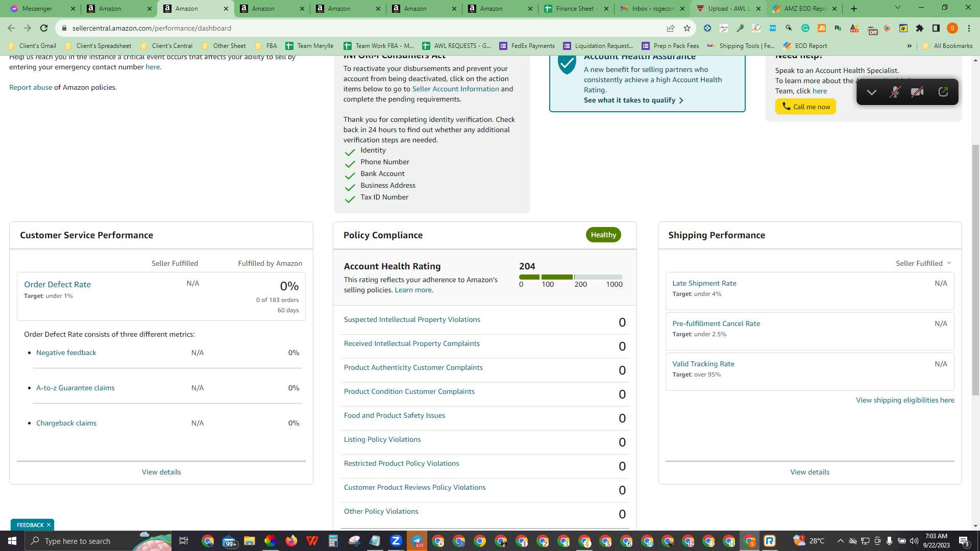
Task: Open WPS Office from the taskbar
Action: (312, 541)
